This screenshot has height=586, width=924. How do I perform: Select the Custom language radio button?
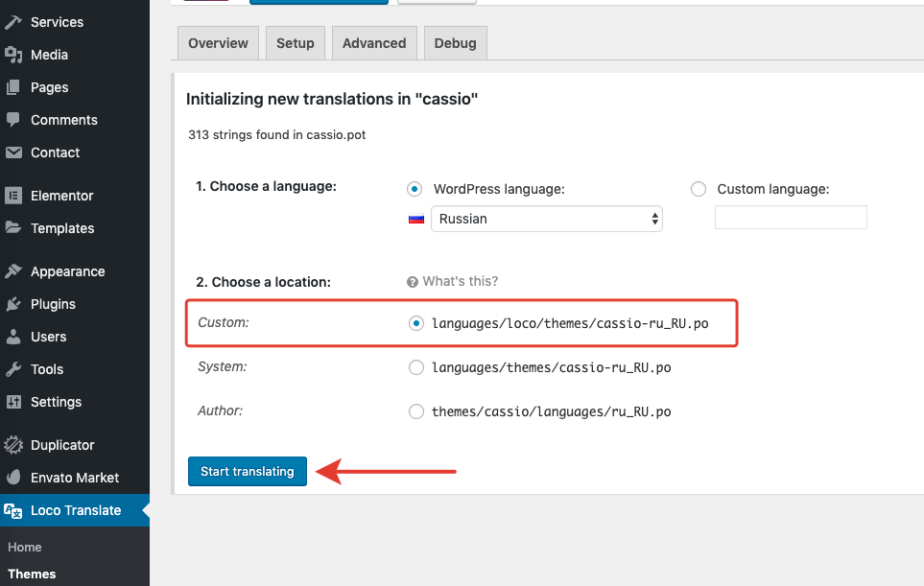[x=699, y=189]
